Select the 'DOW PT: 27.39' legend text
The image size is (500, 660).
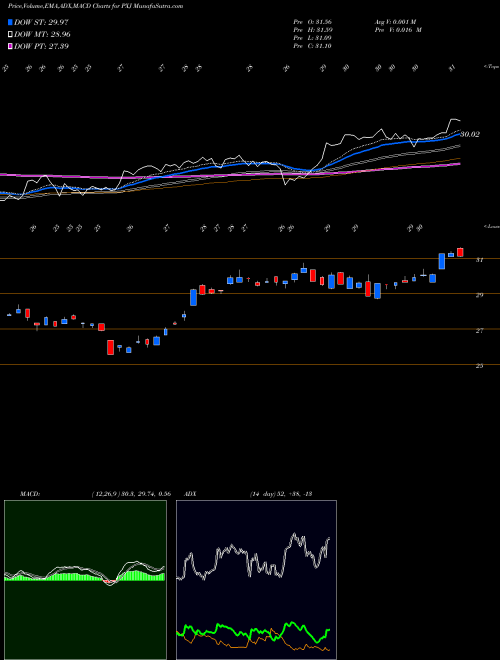coord(41,46)
